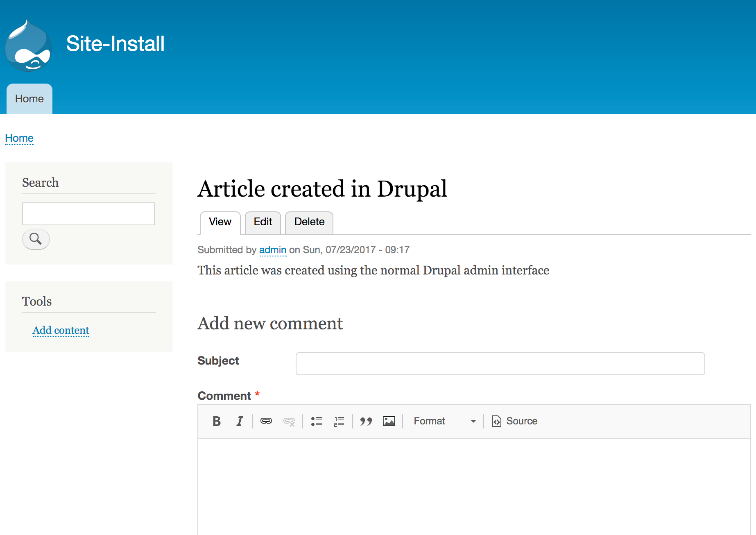
Task: Open the insert image dialog
Action: point(389,421)
